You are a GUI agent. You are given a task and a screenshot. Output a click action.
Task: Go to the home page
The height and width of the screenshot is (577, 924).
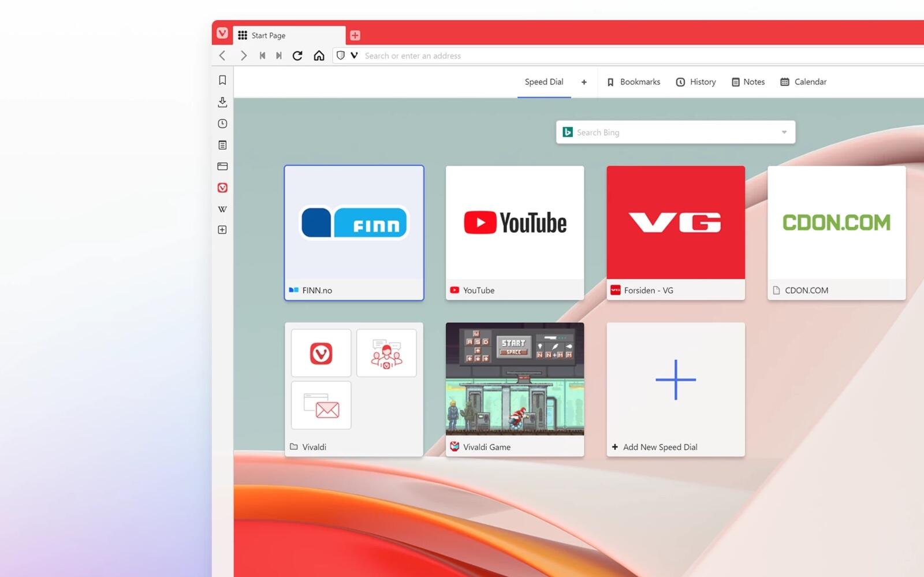click(319, 55)
